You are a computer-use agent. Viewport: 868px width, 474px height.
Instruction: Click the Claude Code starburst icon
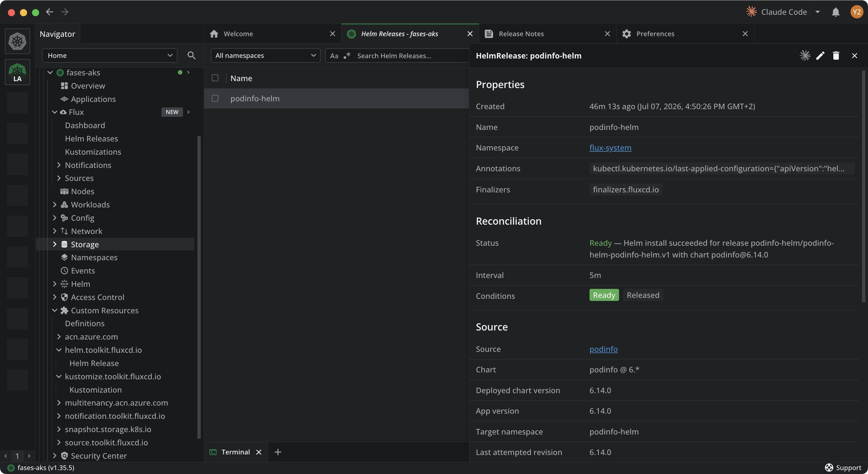tap(751, 12)
